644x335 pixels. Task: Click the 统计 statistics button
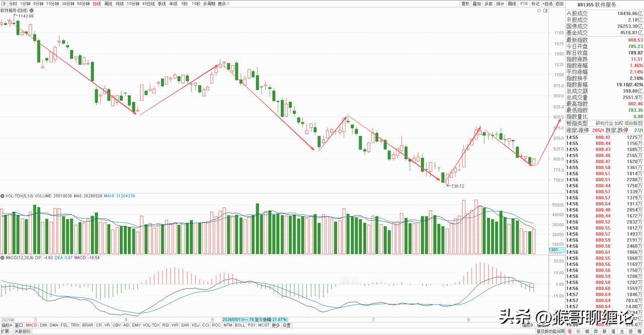pos(500,4)
